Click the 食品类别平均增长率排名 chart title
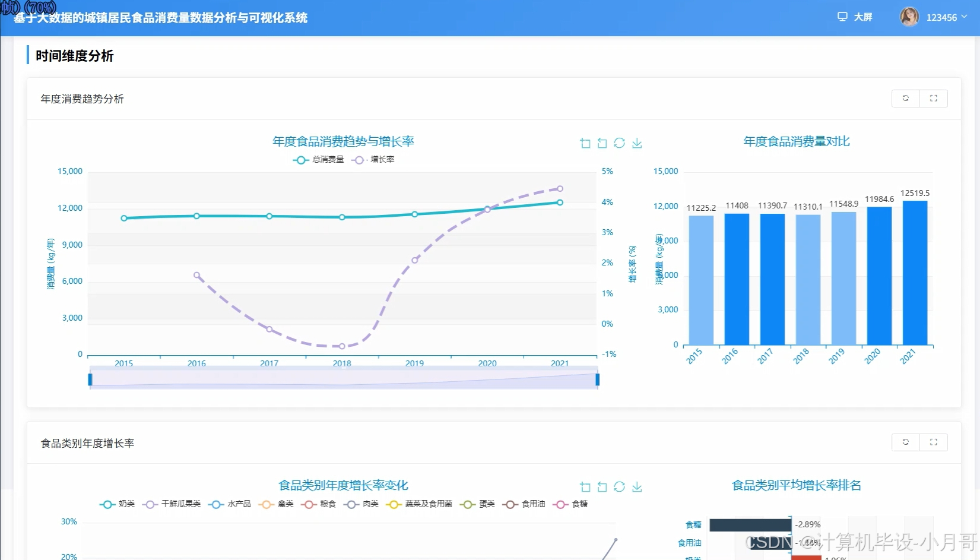The image size is (980, 560). tap(797, 485)
